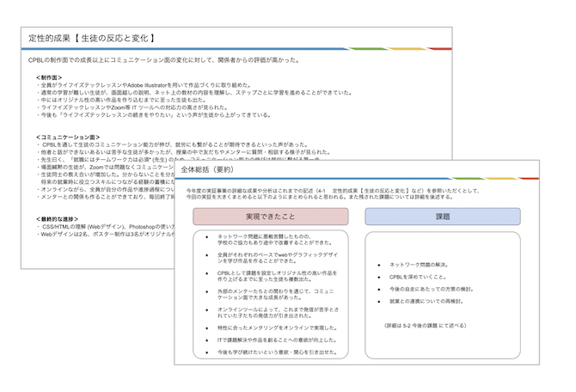Click the line 中にはオリジナル性の高い作品を作り込む

click(121, 100)
